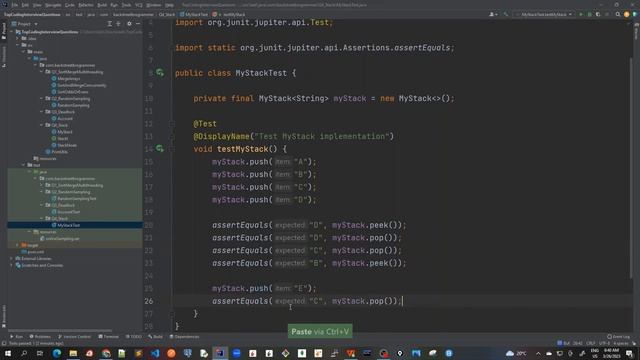Screen dimensions: 640x360
Task: Click the green Run button in toolbar
Action: point(581,14)
